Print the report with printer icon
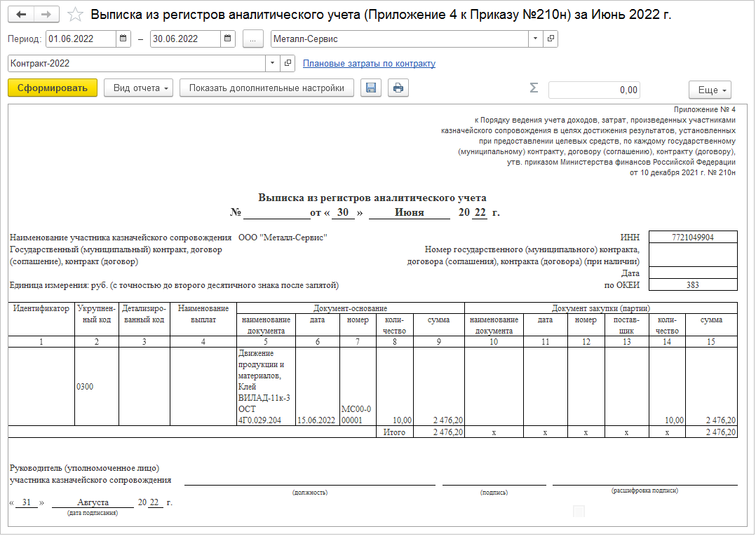The height and width of the screenshot is (536, 756). pos(398,88)
